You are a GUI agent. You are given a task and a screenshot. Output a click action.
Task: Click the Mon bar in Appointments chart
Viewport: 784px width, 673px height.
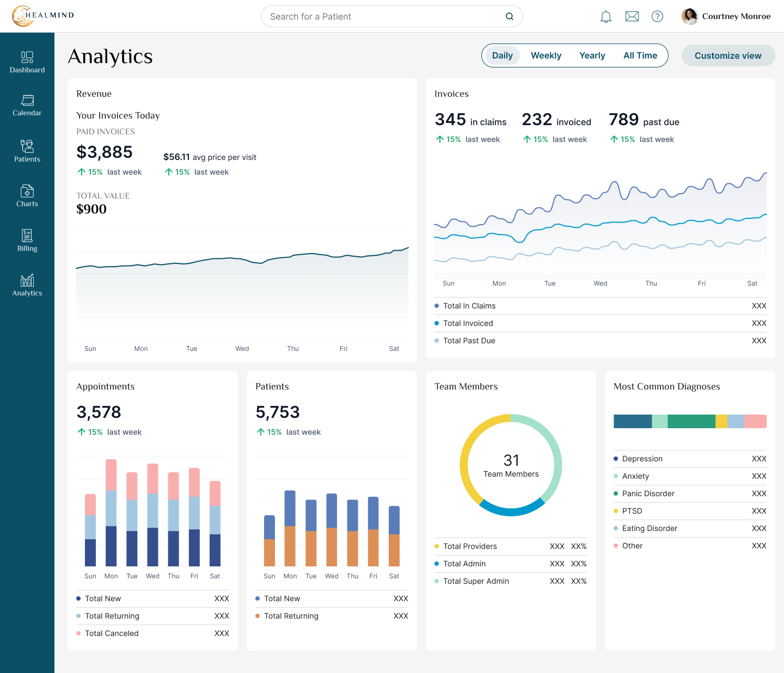(111, 513)
